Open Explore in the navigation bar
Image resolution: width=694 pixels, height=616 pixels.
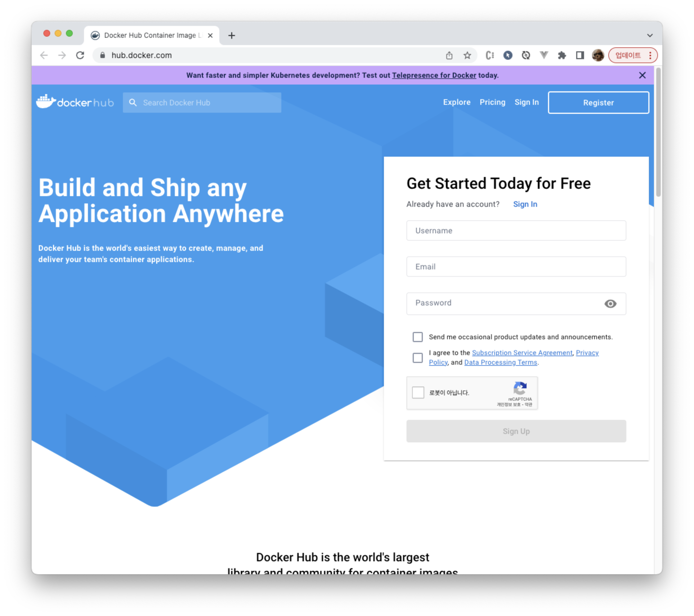coord(457,102)
